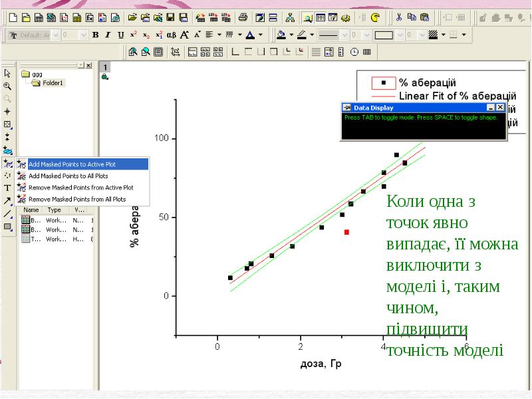Viewport: 532px width, 399px height.
Task: Click the Cut scissors icon
Action: pyautogui.click(x=398, y=18)
